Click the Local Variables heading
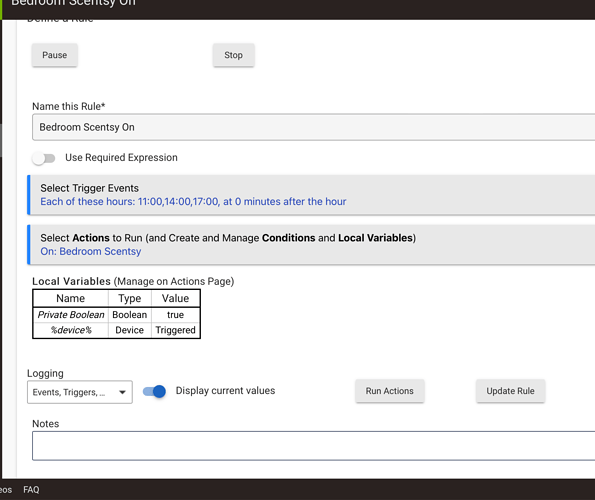 click(x=71, y=281)
